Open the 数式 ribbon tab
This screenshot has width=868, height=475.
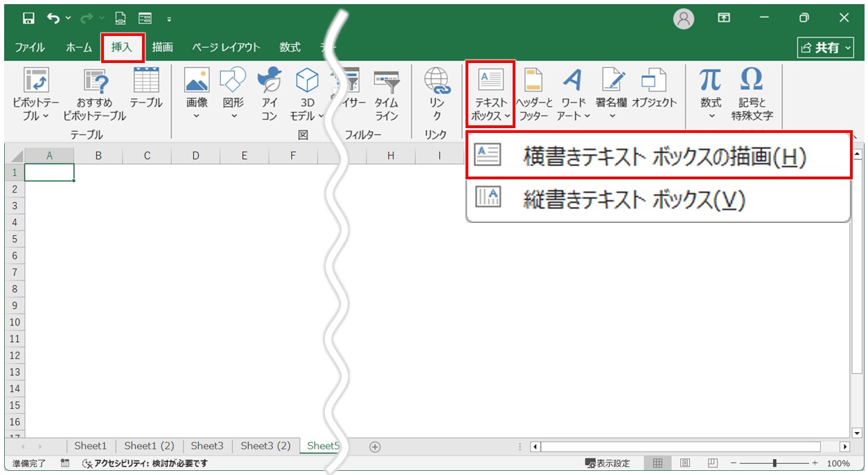(290, 47)
